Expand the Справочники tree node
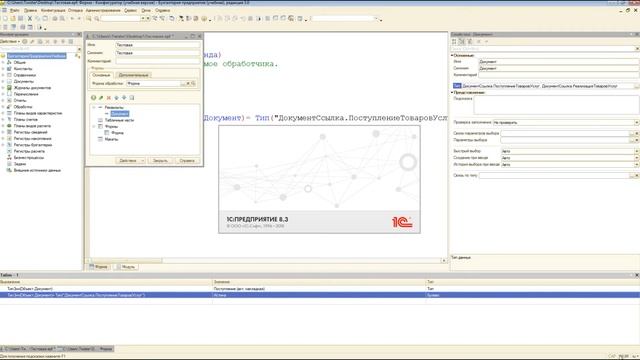The image size is (640, 360). 3,75
